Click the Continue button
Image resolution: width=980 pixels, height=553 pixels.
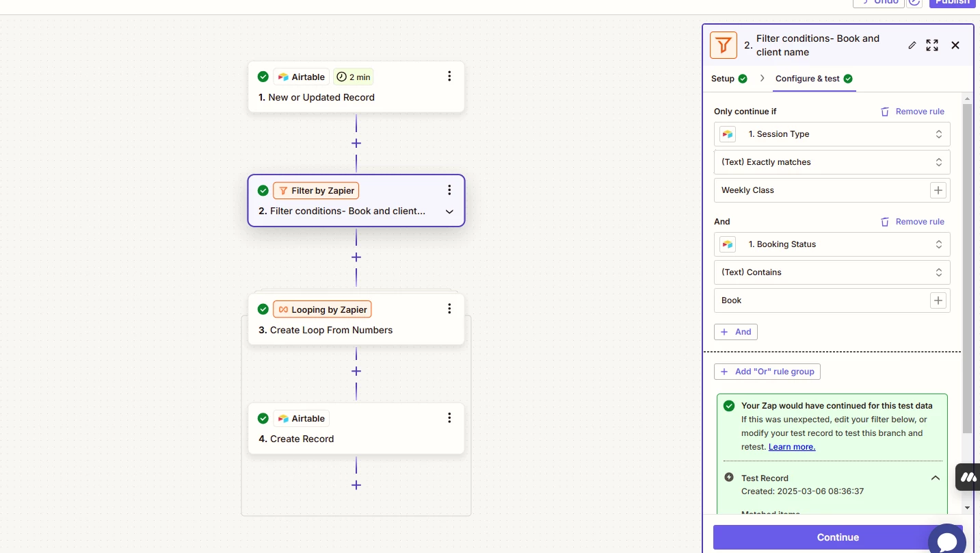tap(838, 537)
